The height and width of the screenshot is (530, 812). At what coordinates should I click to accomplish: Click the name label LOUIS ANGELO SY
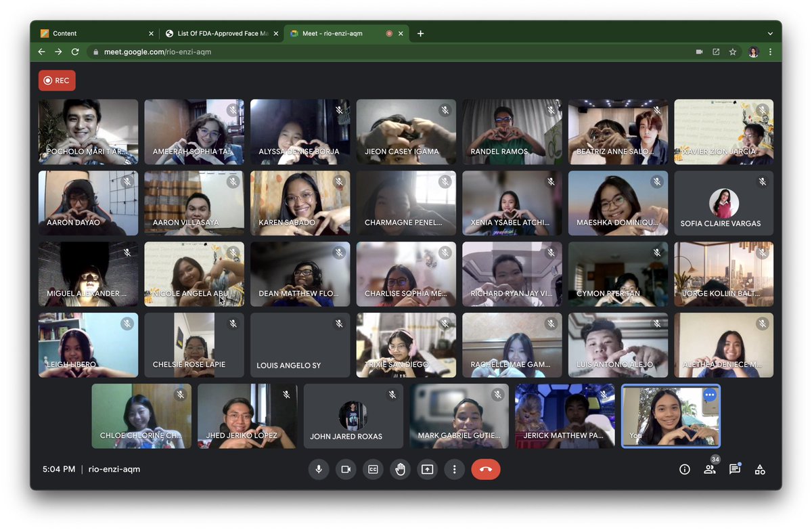click(x=289, y=366)
